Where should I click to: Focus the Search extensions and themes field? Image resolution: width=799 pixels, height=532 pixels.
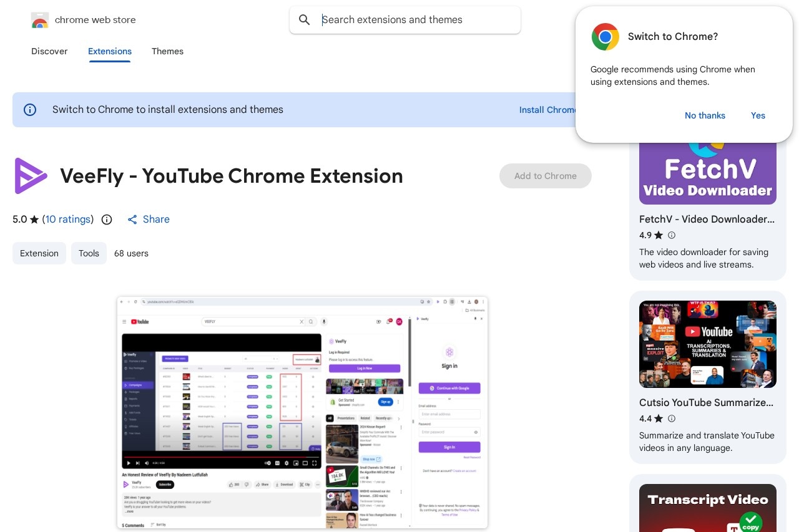(412, 20)
